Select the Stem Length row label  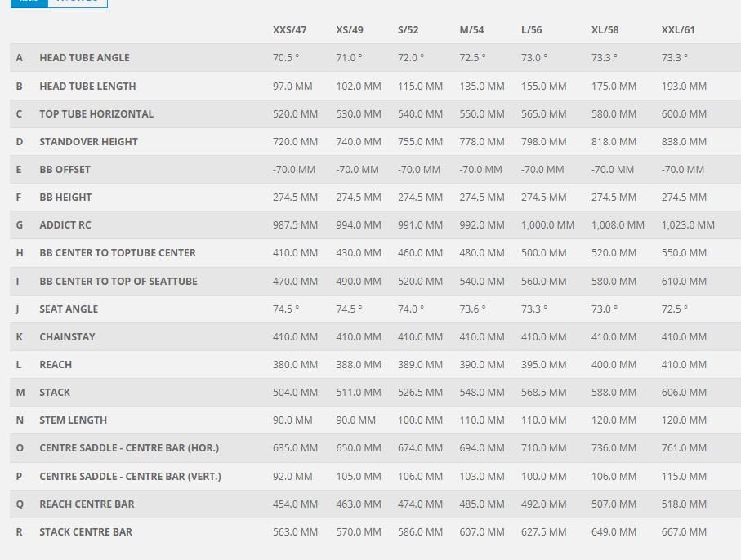(x=73, y=420)
